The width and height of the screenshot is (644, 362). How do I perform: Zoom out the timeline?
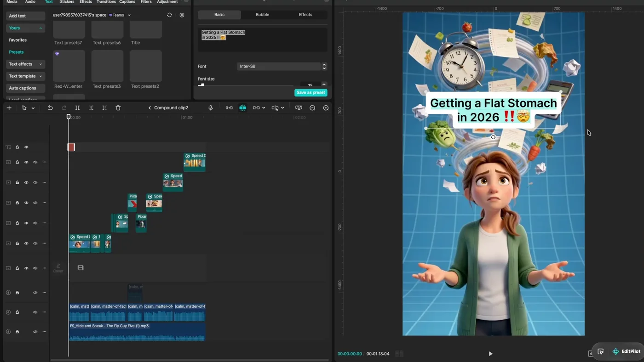[312, 108]
